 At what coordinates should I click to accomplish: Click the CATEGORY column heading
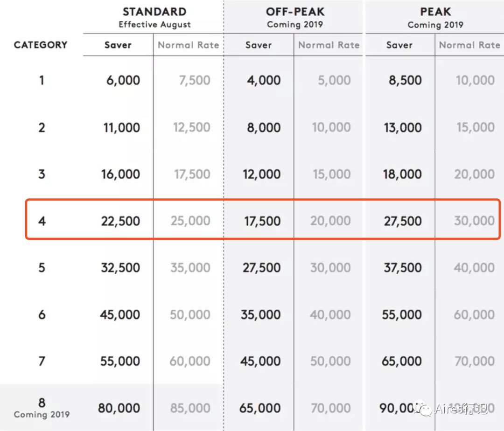point(41,45)
